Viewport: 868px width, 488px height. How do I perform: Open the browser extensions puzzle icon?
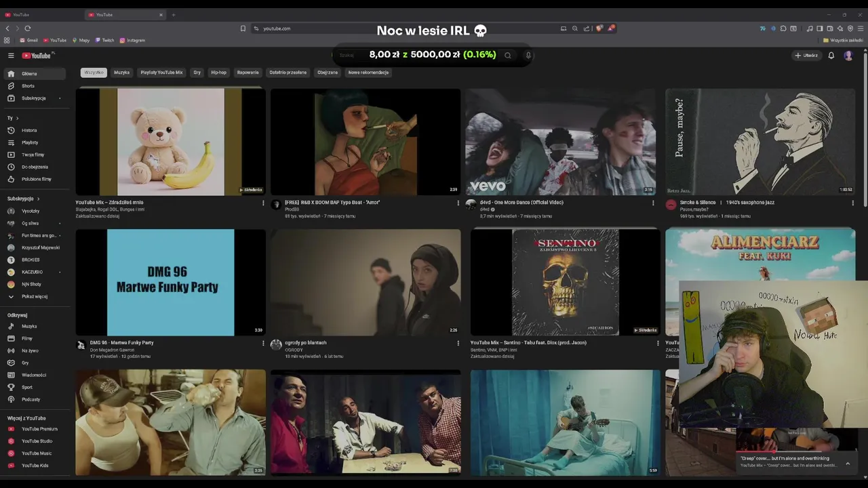point(783,28)
